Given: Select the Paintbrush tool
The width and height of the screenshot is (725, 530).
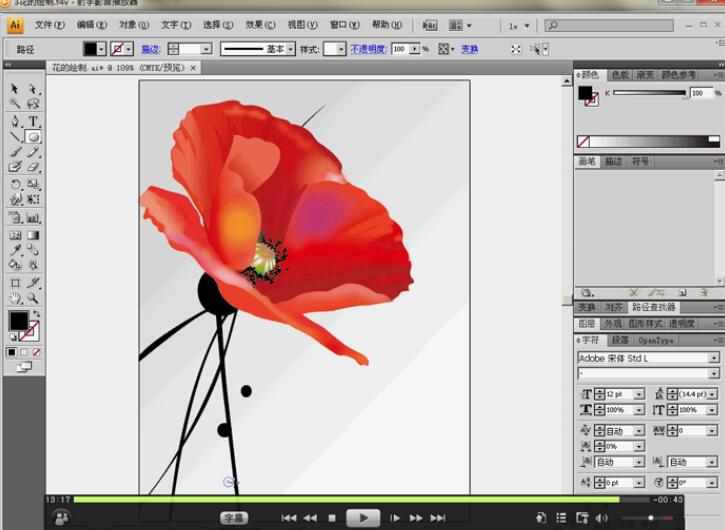Looking at the screenshot, I should click(15, 152).
